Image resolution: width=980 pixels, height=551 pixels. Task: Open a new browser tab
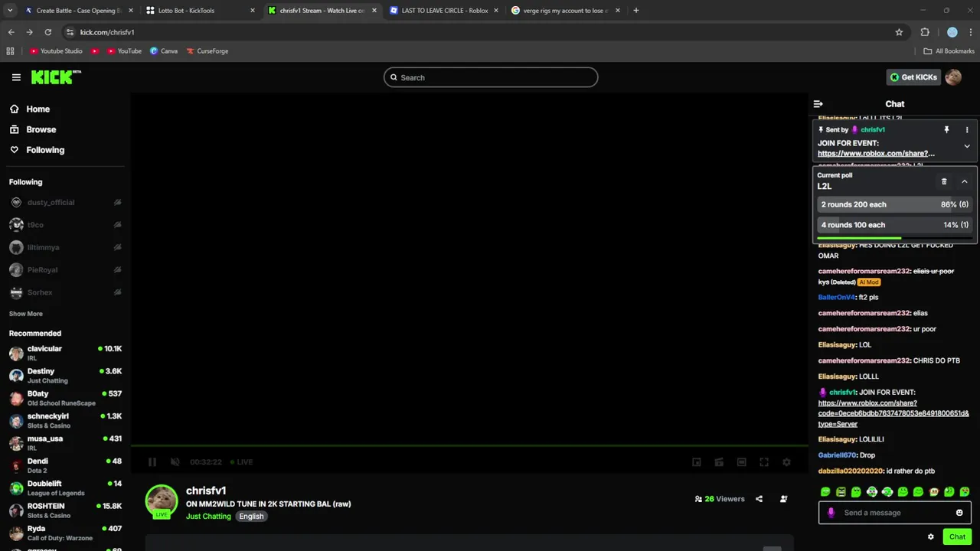(636, 11)
